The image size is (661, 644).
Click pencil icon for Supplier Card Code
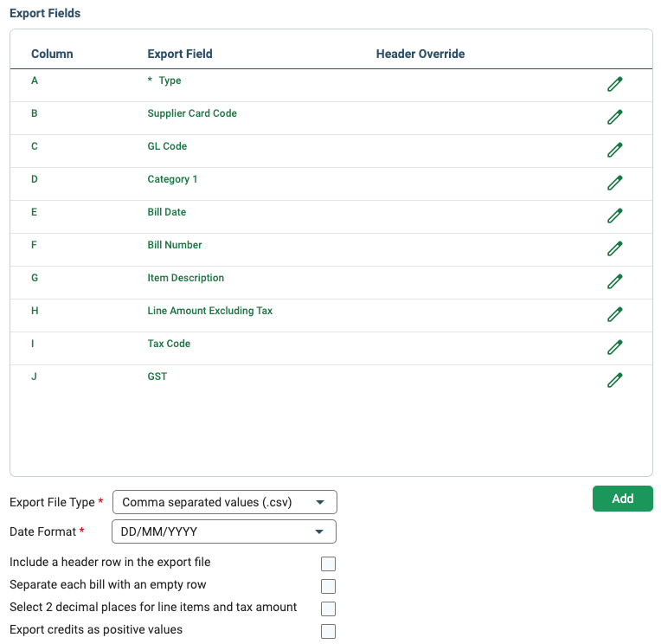614,117
